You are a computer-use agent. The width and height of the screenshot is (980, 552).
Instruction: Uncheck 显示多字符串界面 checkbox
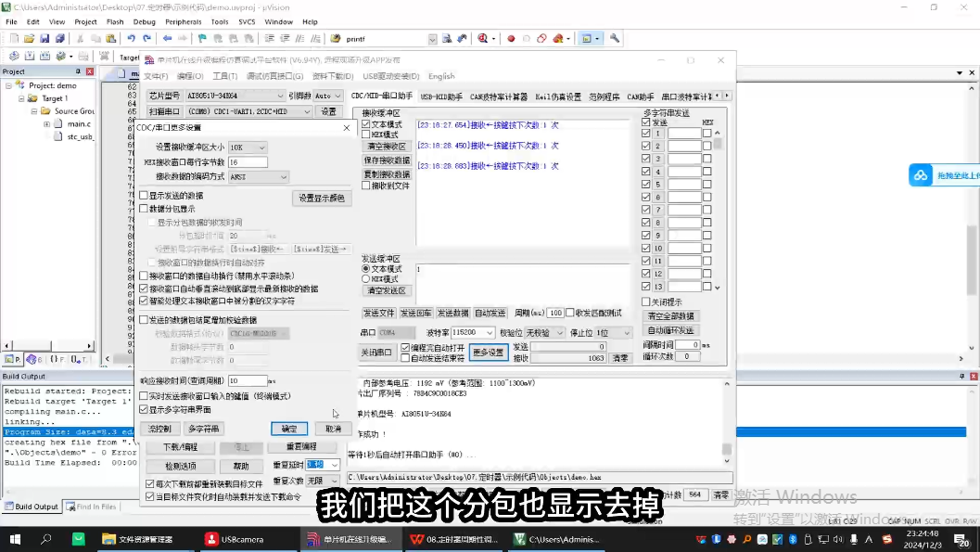[144, 409]
